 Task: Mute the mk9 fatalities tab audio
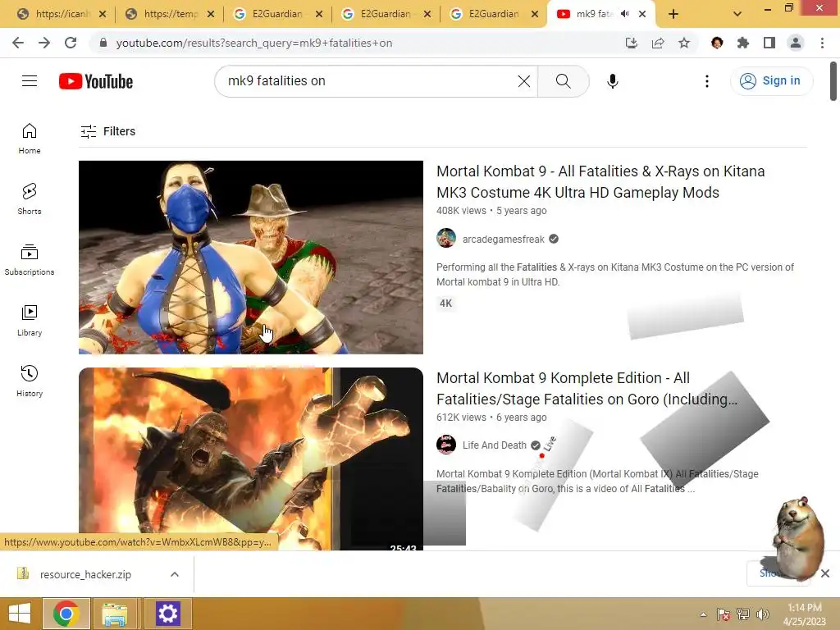point(624,14)
